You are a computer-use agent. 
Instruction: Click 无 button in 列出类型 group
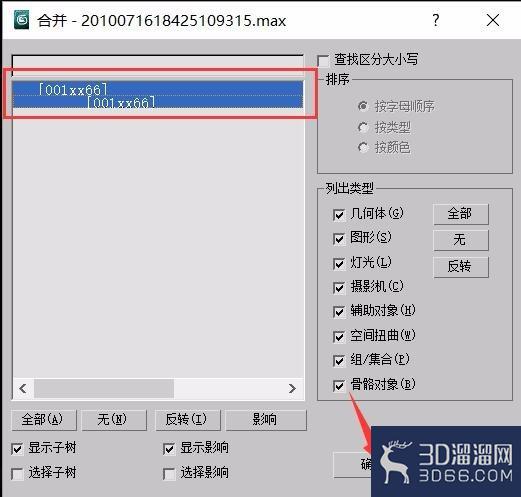[x=461, y=240]
